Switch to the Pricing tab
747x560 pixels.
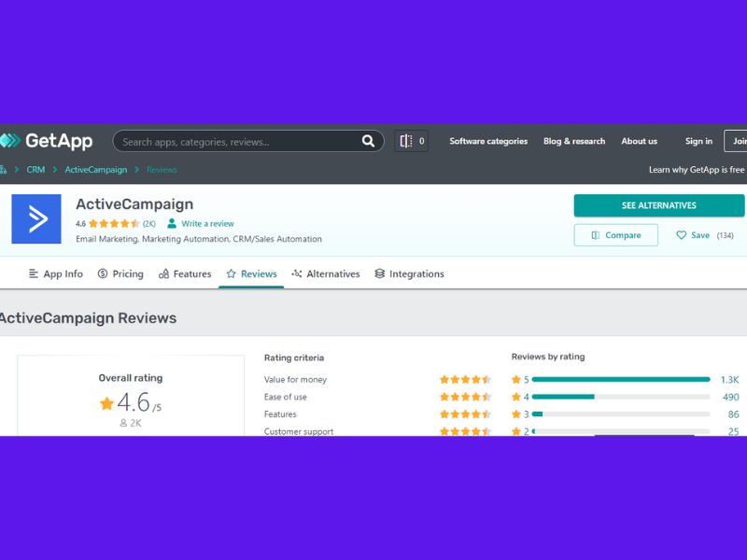pyautogui.click(x=120, y=273)
